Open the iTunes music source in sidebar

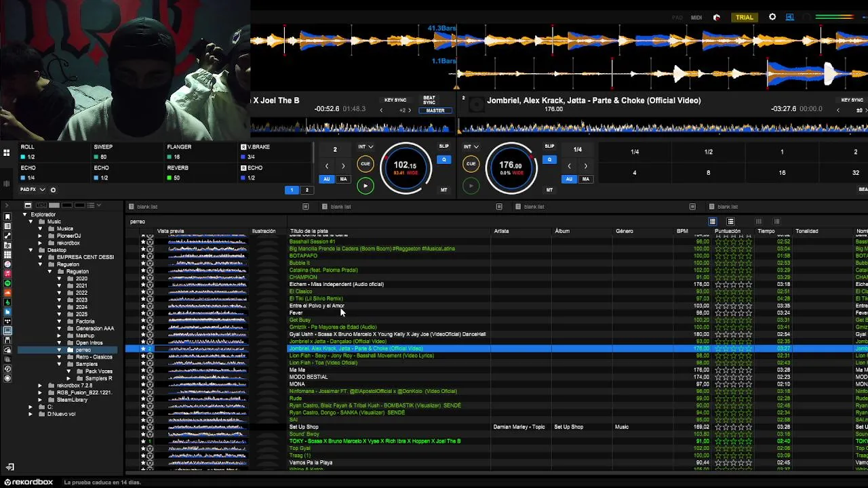pos(7,264)
